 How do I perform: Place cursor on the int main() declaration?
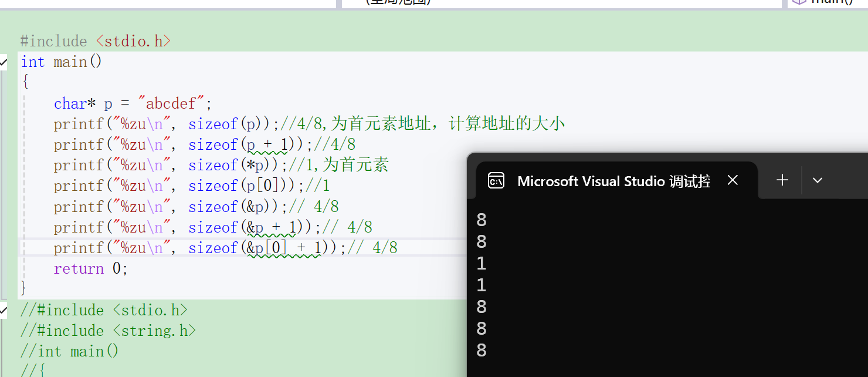click(x=62, y=62)
